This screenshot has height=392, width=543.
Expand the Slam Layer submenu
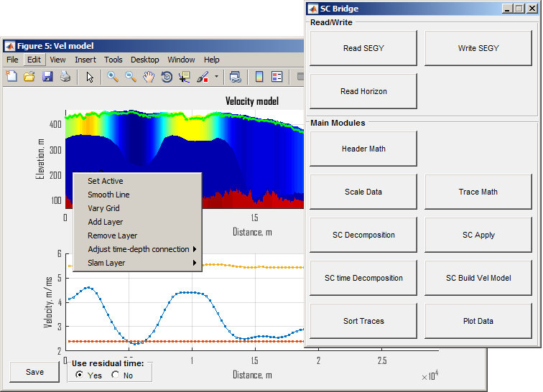(x=138, y=263)
